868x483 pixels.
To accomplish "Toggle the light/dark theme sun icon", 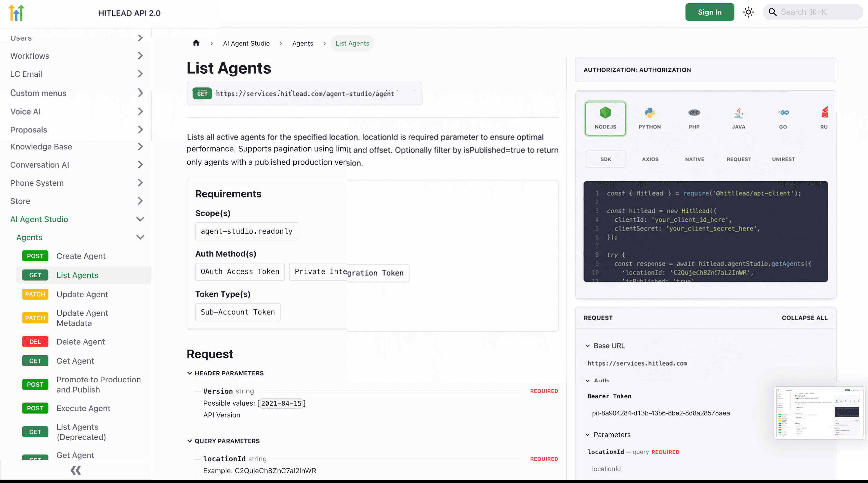I will point(748,12).
